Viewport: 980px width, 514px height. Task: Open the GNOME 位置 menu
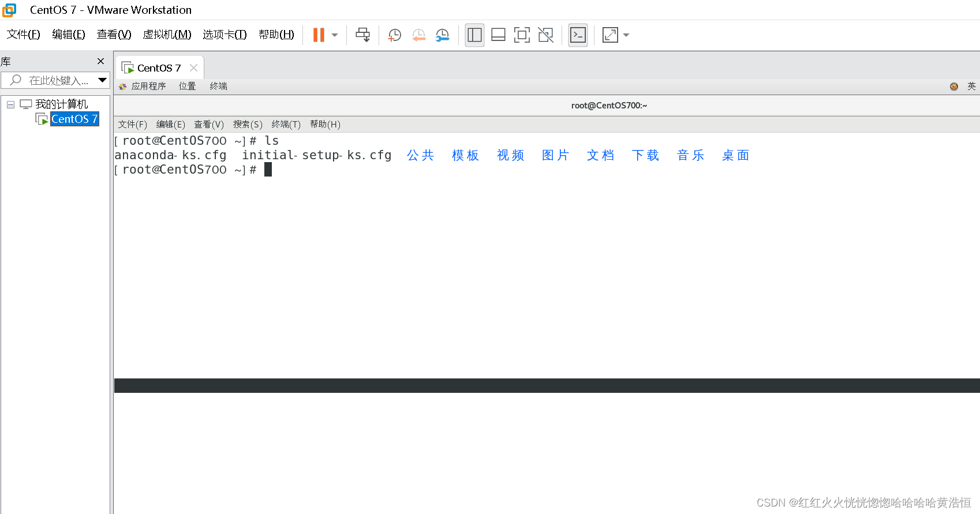pos(187,87)
